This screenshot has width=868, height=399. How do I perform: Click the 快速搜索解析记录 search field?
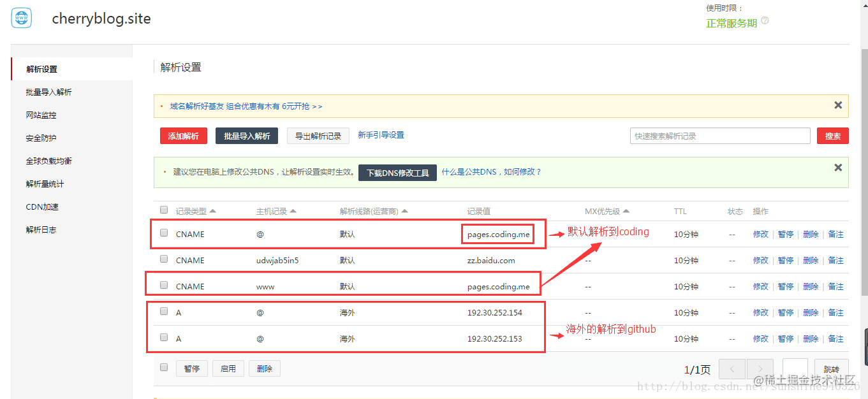tap(720, 136)
